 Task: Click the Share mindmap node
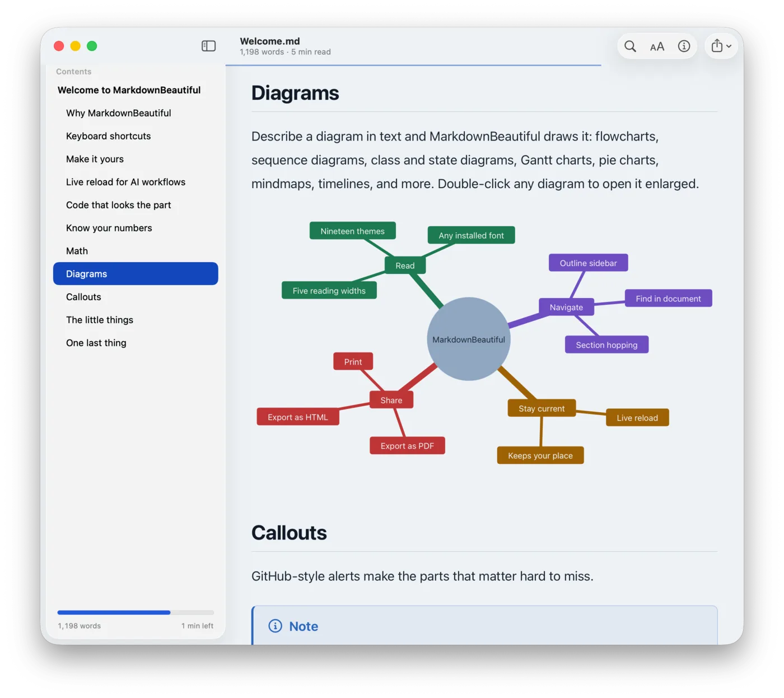tap(391, 400)
